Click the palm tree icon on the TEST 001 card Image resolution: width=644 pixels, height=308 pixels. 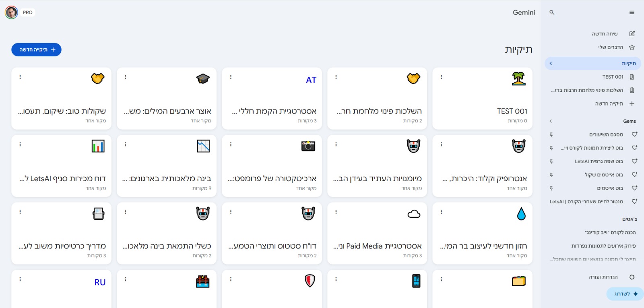coord(519,79)
